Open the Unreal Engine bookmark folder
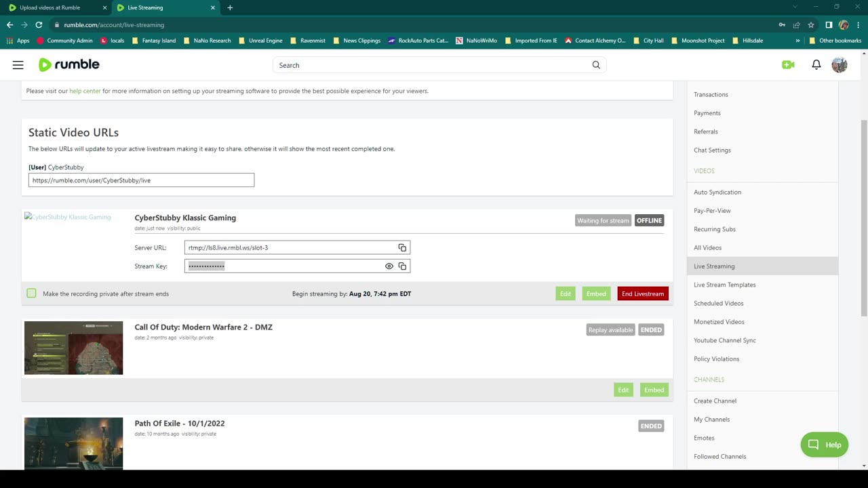 260,41
